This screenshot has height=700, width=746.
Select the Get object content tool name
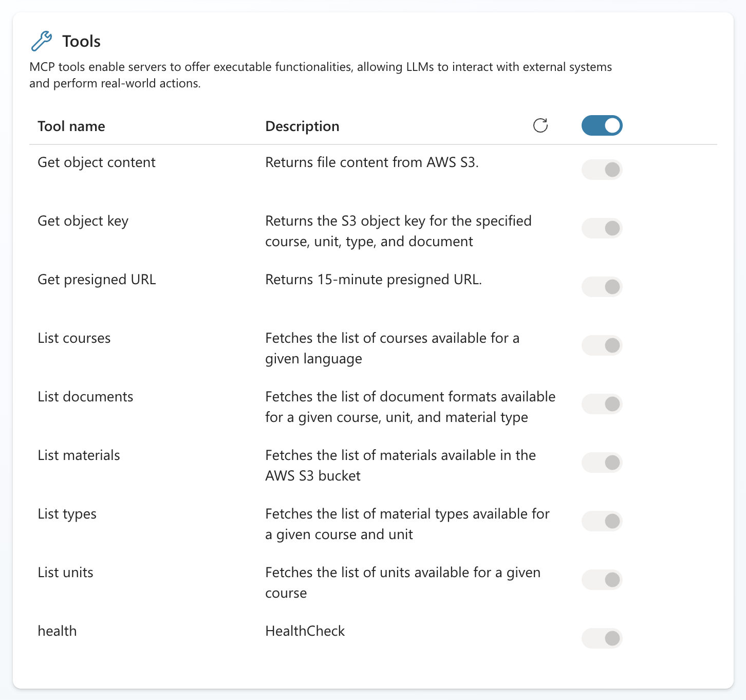pyautogui.click(x=96, y=162)
